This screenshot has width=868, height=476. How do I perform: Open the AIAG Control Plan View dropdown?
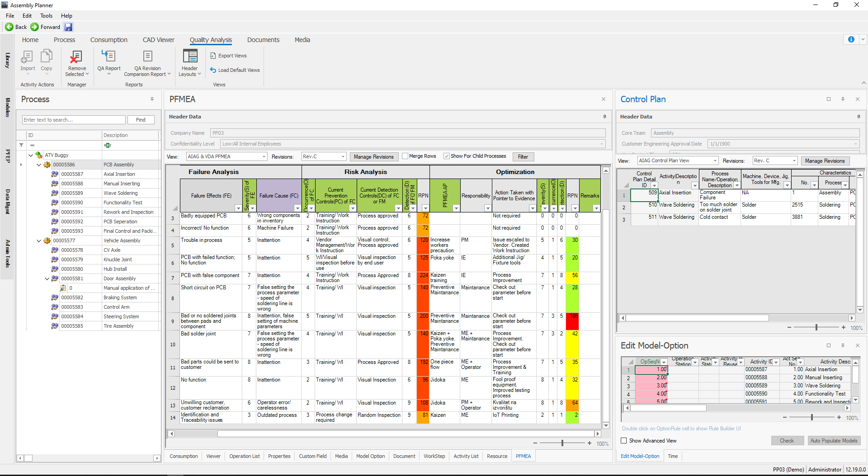pyautogui.click(x=677, y=160)
